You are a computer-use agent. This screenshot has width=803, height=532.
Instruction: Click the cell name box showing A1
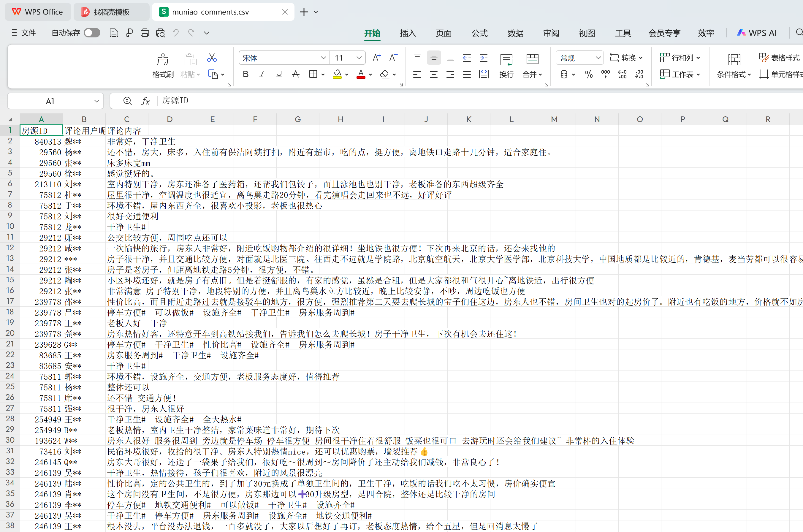click(50, 101)
